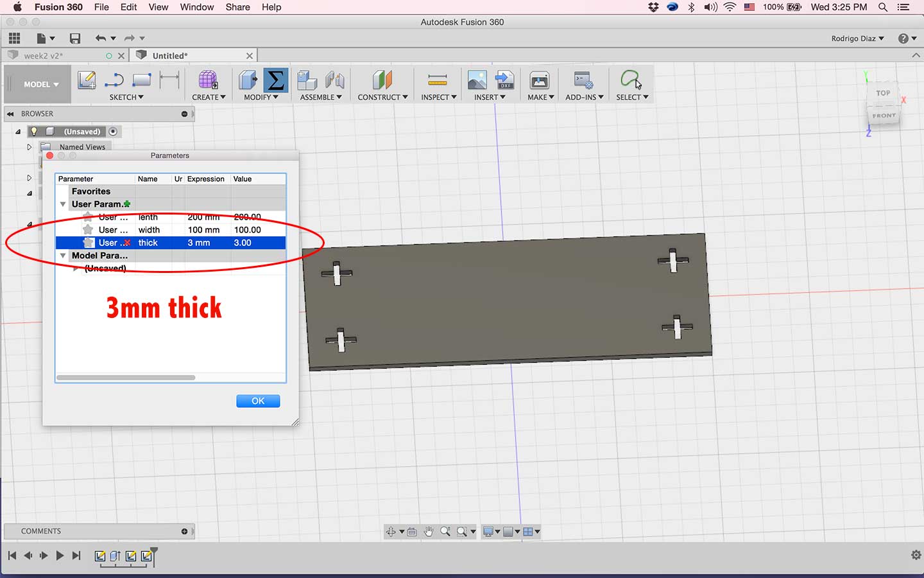The width and height of the screenshot is (924, 578).
Task: Open the View menu
Action: point(158,7)
